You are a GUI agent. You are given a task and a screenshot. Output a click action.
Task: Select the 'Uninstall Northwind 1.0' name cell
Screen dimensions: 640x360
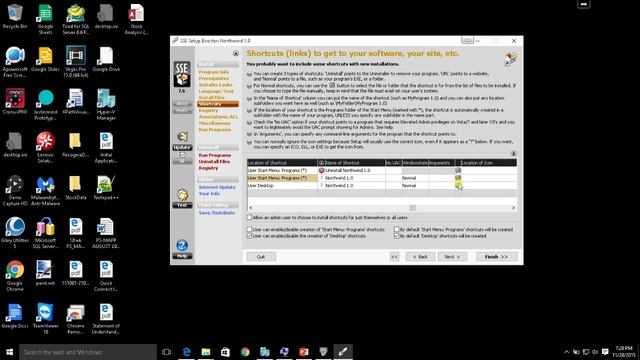(354, 170)
